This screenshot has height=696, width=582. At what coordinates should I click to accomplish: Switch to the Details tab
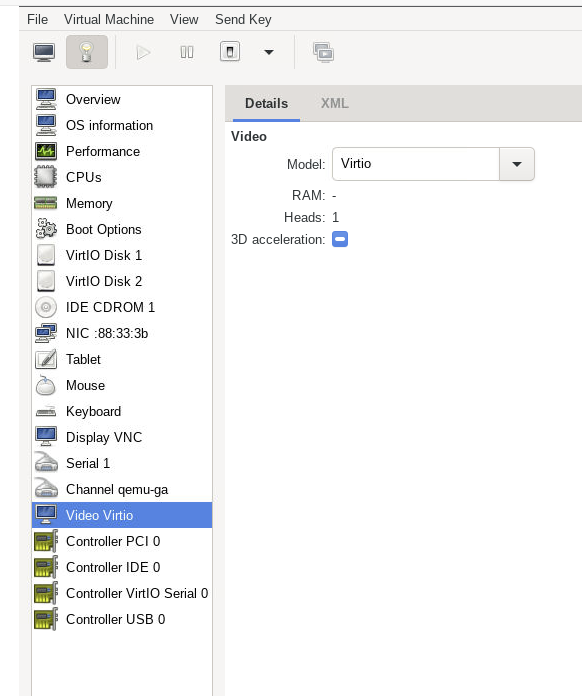[266, 103]
